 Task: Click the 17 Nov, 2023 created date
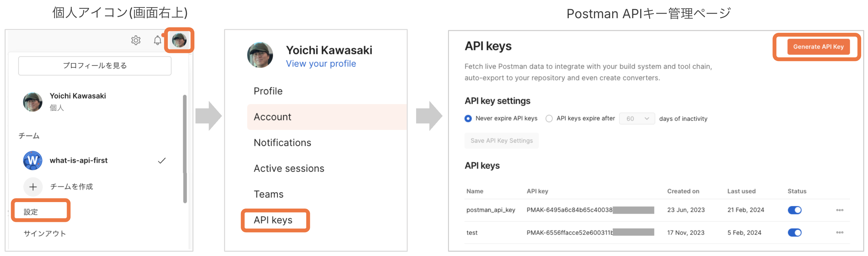686,232
